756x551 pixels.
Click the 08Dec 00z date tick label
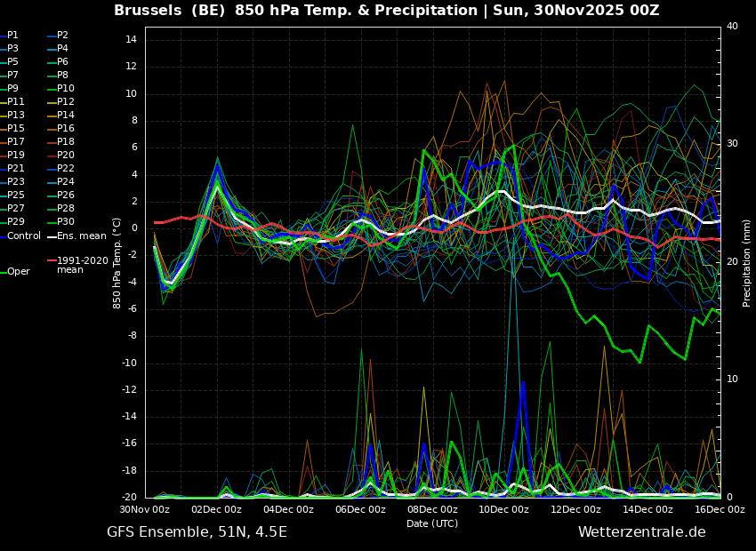(432, 510)
